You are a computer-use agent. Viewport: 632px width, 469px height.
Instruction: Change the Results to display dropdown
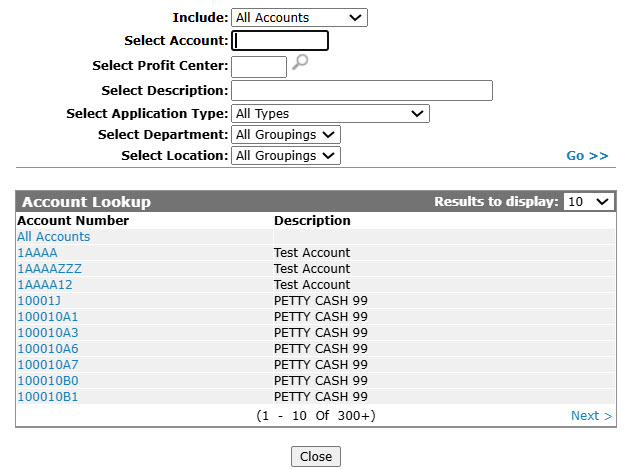(x=589, y=201)
